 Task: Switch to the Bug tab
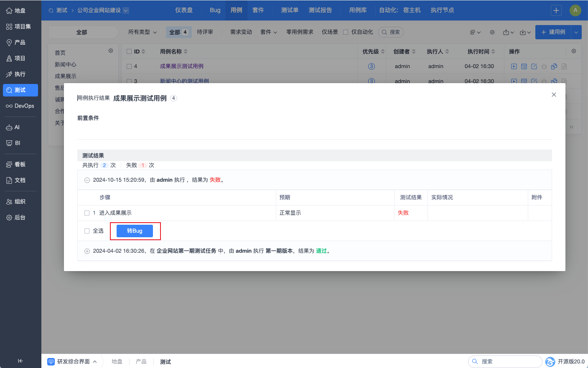point(215,10)
